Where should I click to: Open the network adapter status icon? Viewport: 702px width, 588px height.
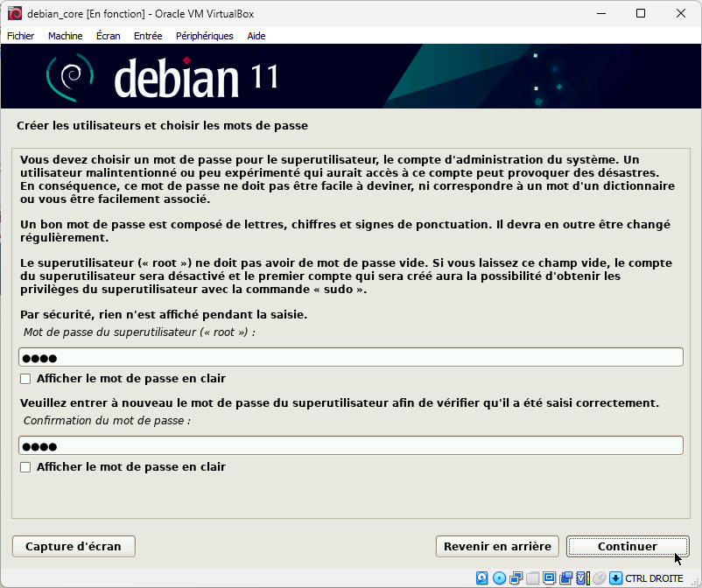tap(516, 578)
